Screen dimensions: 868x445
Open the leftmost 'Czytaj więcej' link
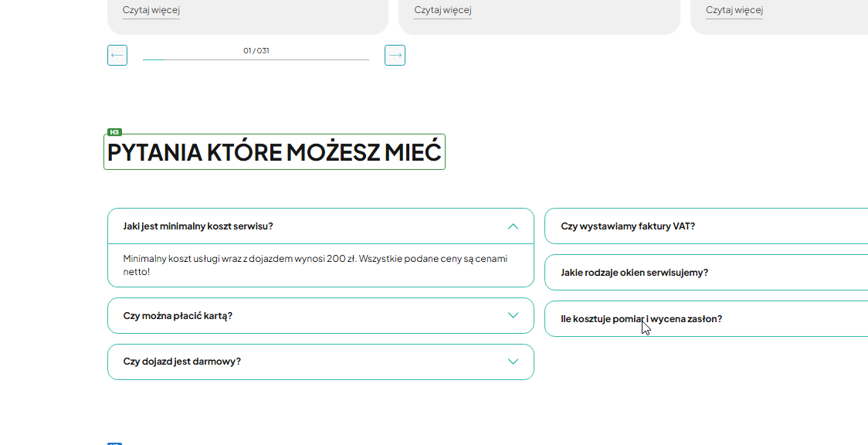(151, 10)
